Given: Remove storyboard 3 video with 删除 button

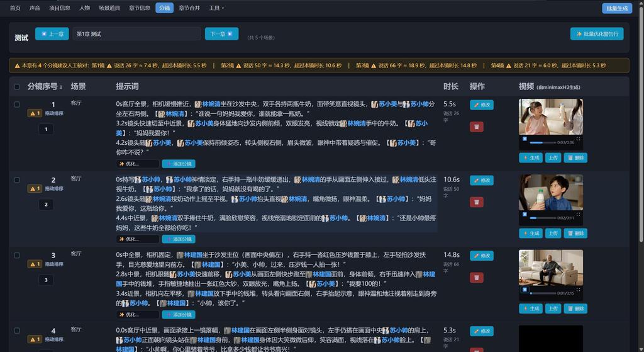Looking at the screenshot, I should tap(575, 309).
